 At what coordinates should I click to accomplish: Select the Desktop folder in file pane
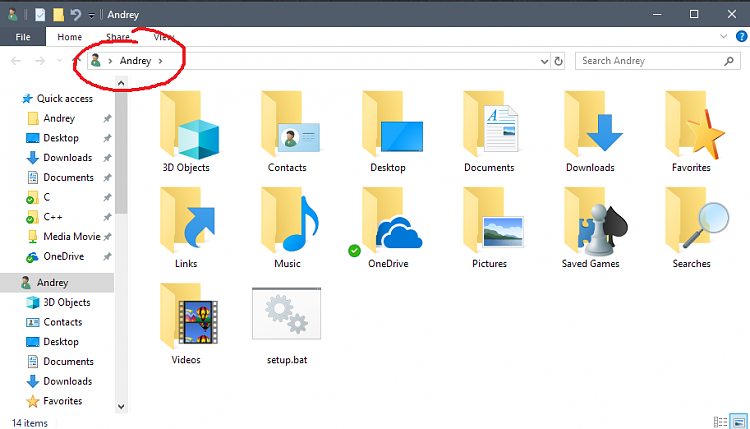392,125
